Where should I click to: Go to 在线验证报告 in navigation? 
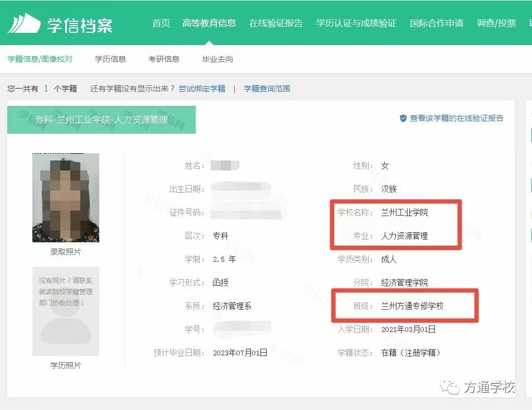pos(275,23)
